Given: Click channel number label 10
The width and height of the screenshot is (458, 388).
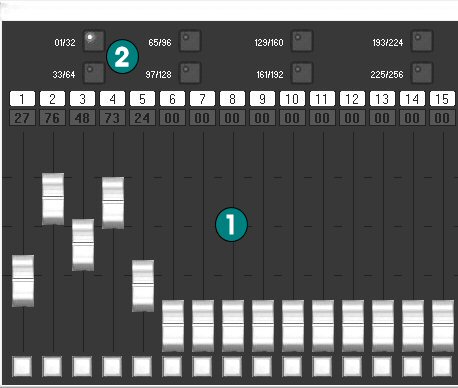Looking at the screenshot, I should click(x=292, y=99).
